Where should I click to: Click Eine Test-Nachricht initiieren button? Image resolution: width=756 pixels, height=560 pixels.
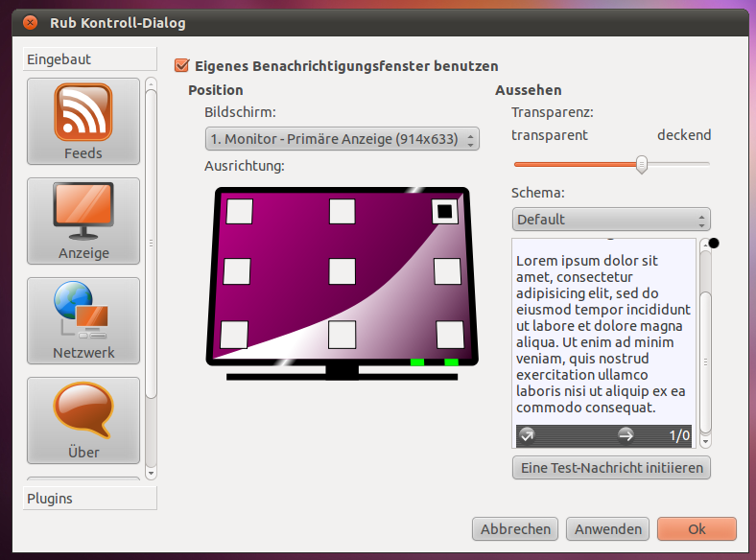point(611,468)
